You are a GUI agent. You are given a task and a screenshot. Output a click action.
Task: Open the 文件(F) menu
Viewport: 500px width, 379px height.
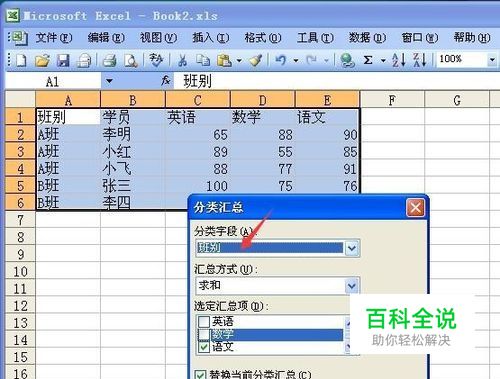click(54, 38)
